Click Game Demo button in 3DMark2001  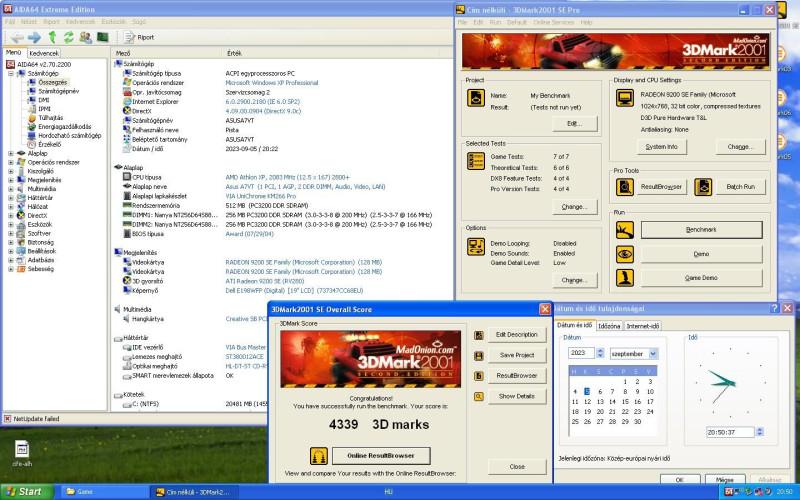point(702,278)
